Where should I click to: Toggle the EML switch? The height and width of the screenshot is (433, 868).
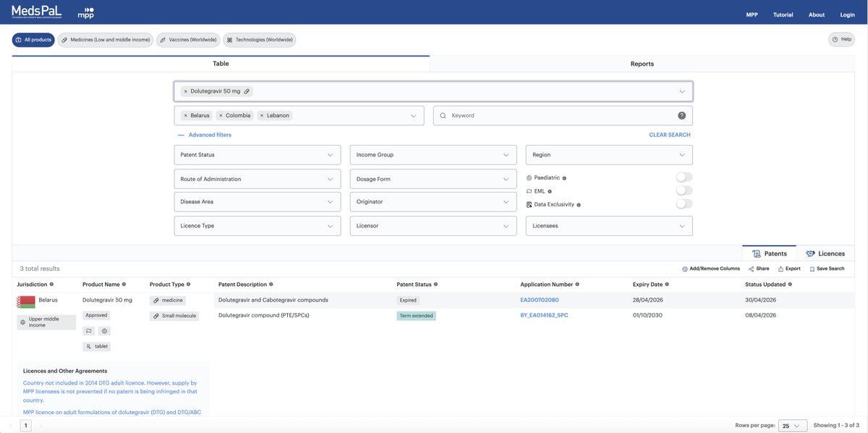click(x=684, y=191)
